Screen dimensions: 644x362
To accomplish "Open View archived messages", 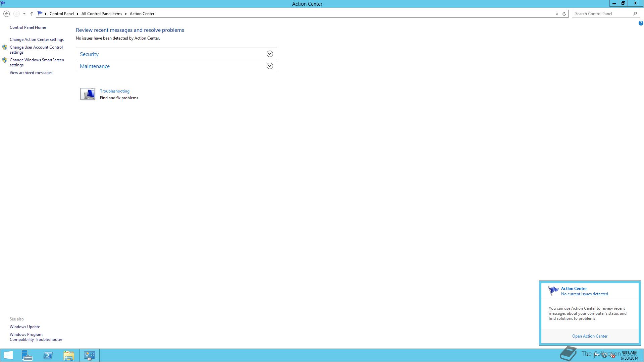I will [x=31, y=73].
